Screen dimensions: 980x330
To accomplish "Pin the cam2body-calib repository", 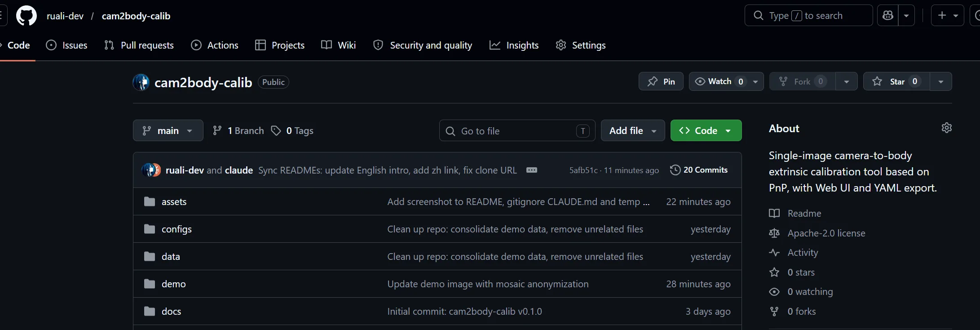I will (661, 81).
